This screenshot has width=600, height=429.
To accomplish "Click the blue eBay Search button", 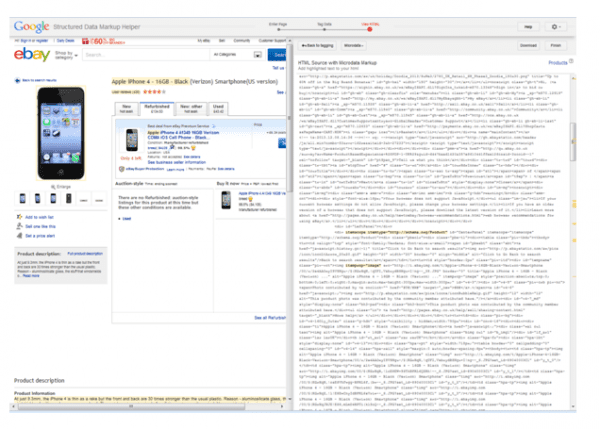I will (277, 55).
